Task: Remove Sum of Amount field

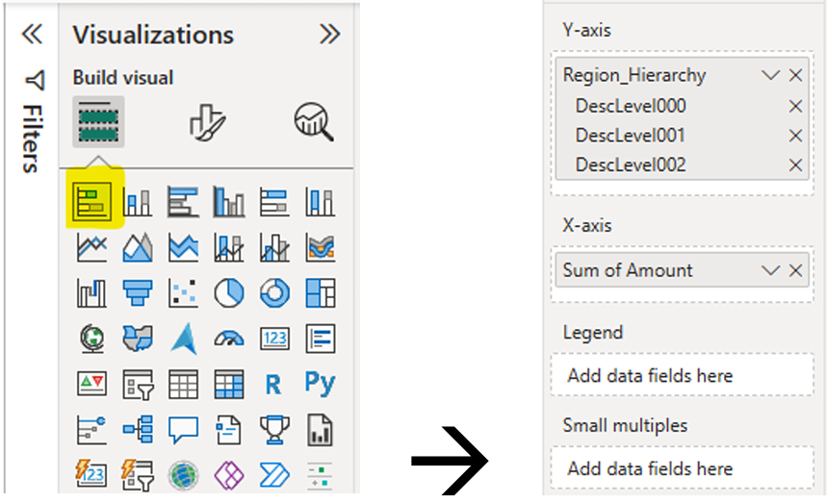Action: [795, 270]
